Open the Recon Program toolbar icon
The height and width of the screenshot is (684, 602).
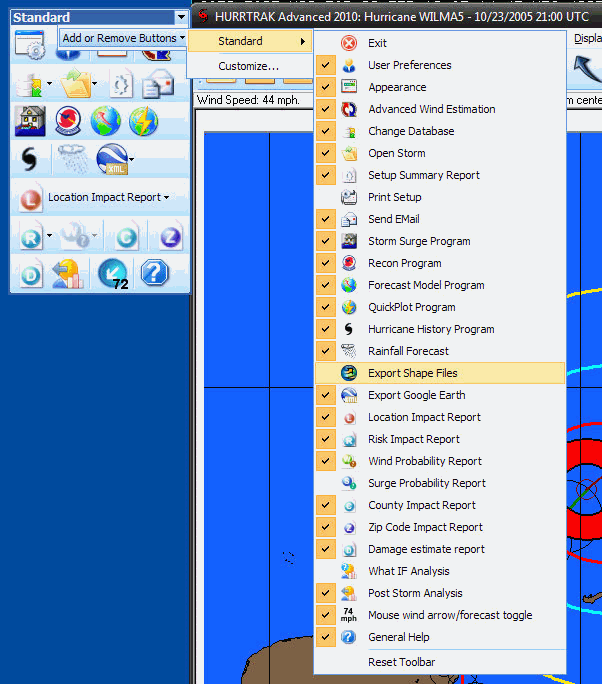pyautogui.click(x=68, y=121)
